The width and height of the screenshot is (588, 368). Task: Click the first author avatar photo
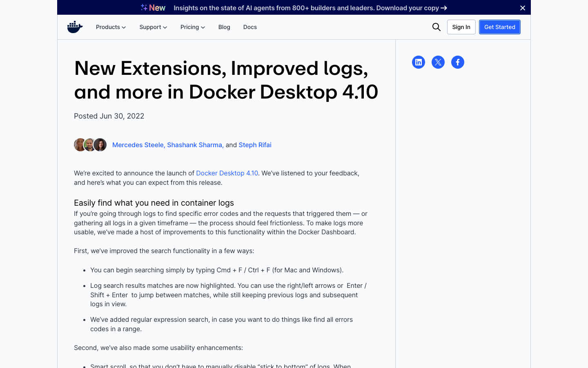(x=80, y=145)
